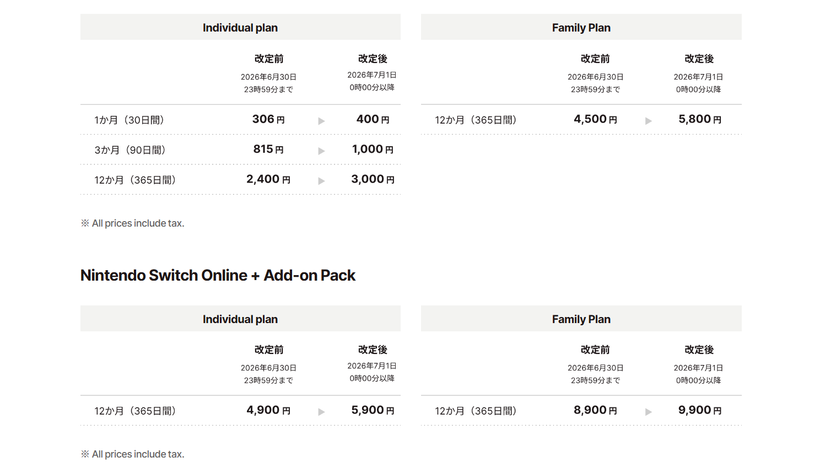Select the Individual plan header above 4,900円
This screenshot has width=825, height=472.
(240, 319)
